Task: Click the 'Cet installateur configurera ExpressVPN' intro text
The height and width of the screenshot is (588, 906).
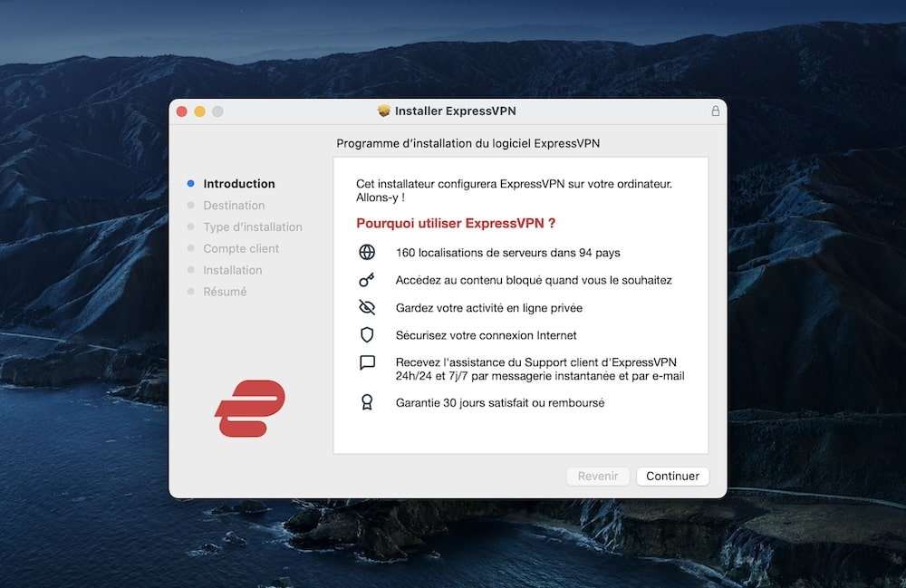Action: pyautogui.click(x=514, y=190)
